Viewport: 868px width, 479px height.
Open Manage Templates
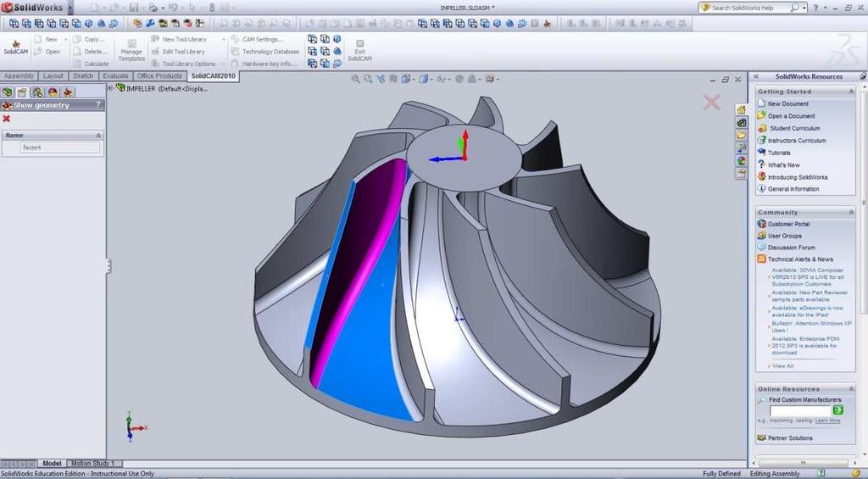131,50
